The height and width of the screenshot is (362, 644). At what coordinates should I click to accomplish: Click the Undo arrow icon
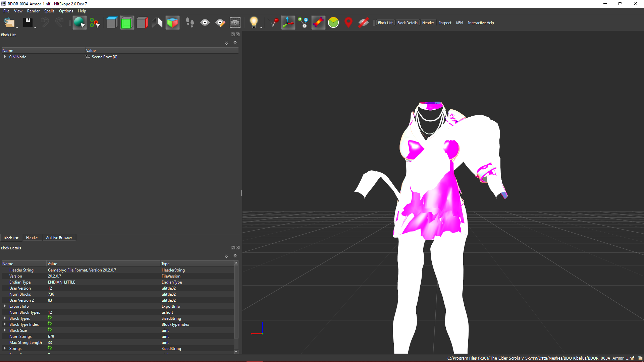[45, 23]
